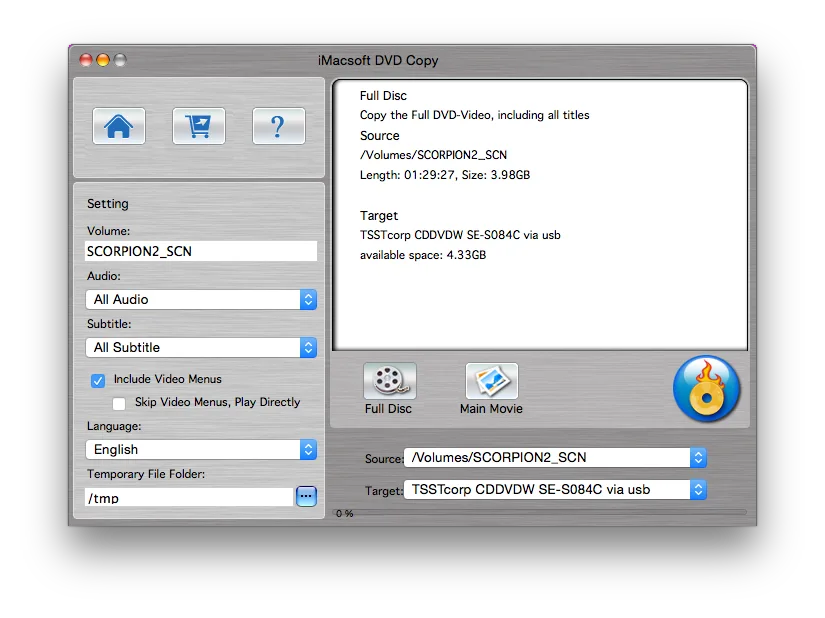Click the shopping cart purchase button

[x=199, y=126]
